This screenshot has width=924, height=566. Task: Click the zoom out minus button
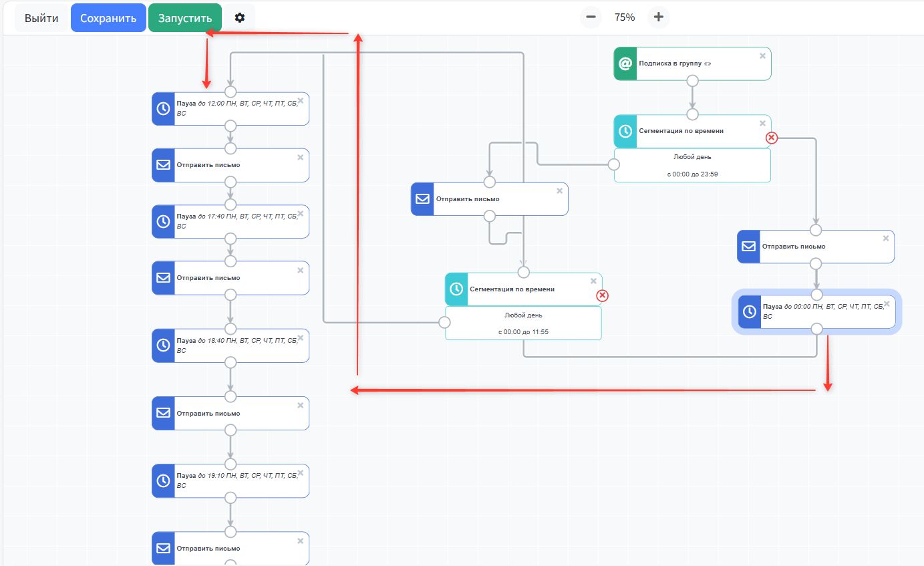(x=591, y=17)
